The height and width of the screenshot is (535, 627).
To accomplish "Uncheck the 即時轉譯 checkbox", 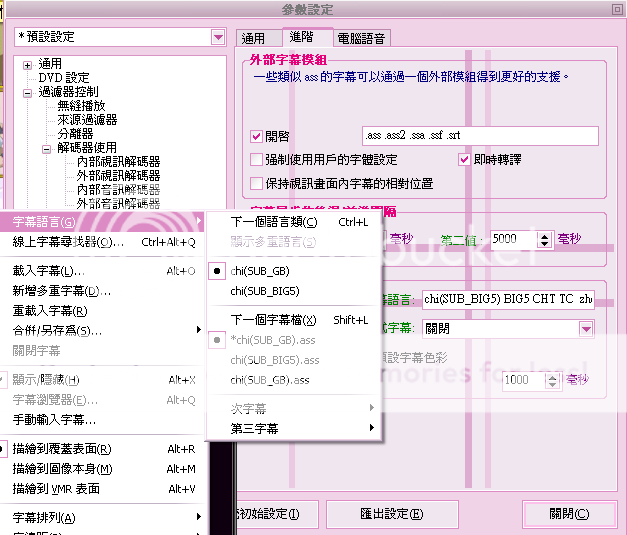I will click(465, 160).
